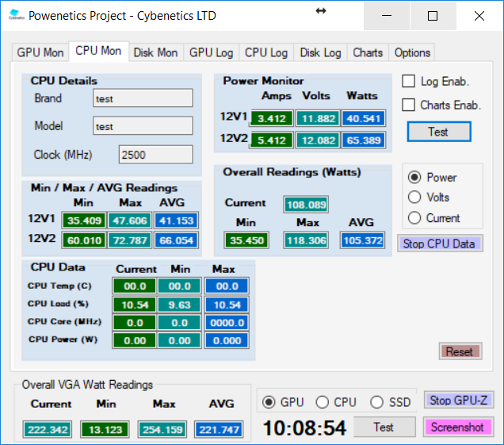This screenshot has height=445, width=504.
Task: Click the VGA Max reading 254.159
Action: [162, 429]
